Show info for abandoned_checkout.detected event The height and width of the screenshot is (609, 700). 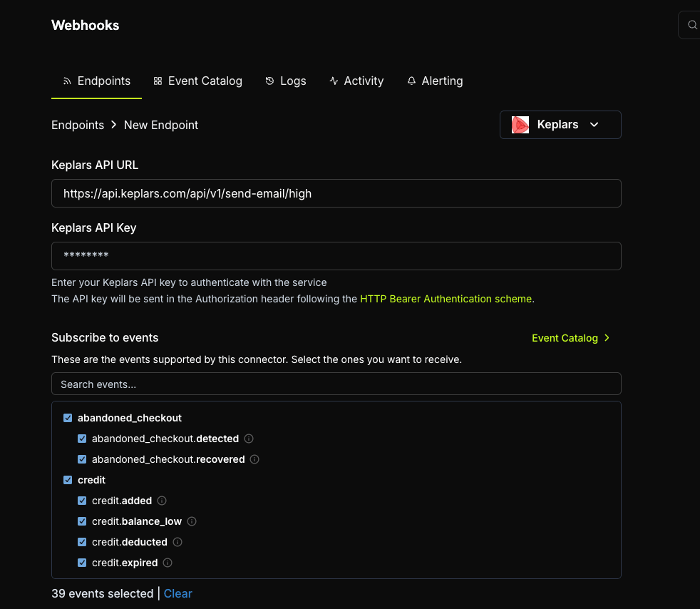(249, 439)
